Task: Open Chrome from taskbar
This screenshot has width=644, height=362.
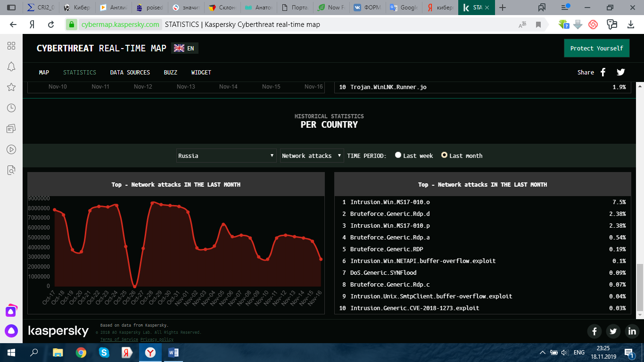Action: pos(81,353)
